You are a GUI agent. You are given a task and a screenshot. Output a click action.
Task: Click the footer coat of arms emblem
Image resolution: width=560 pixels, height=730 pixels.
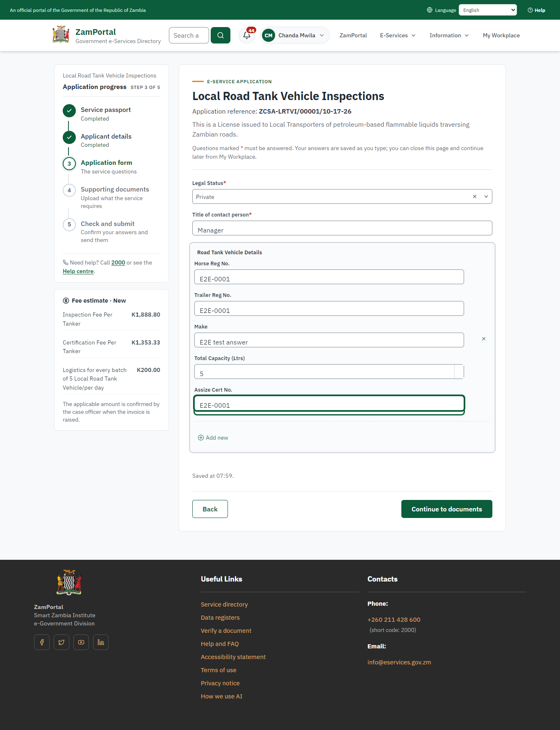click(x=69, y=582)
